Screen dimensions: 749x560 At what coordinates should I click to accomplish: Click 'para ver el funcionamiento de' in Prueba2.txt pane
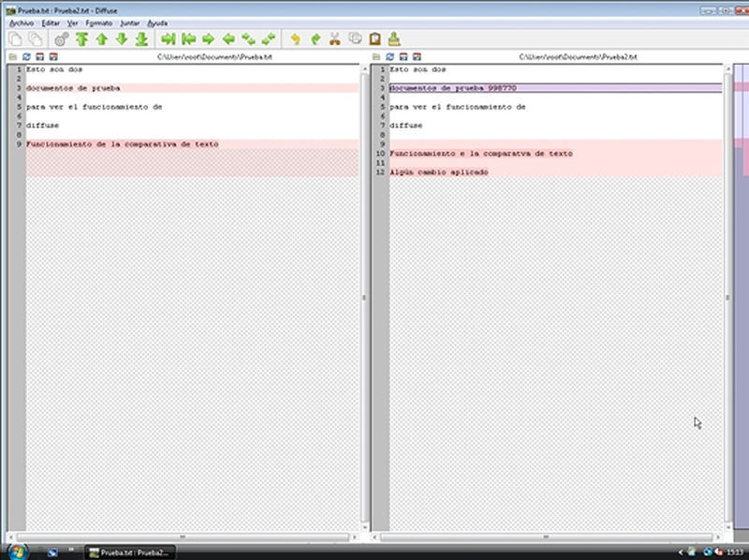point(458,107)
